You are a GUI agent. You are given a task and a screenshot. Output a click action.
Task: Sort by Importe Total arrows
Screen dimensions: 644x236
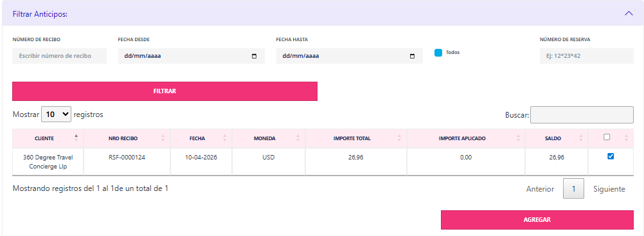(x=399, y=138)
